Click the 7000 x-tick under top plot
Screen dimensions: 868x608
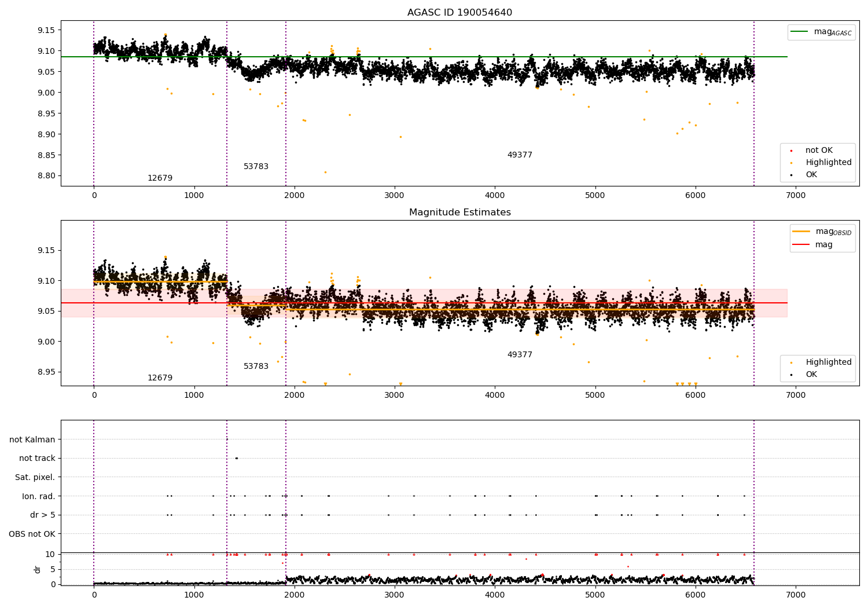796,196
